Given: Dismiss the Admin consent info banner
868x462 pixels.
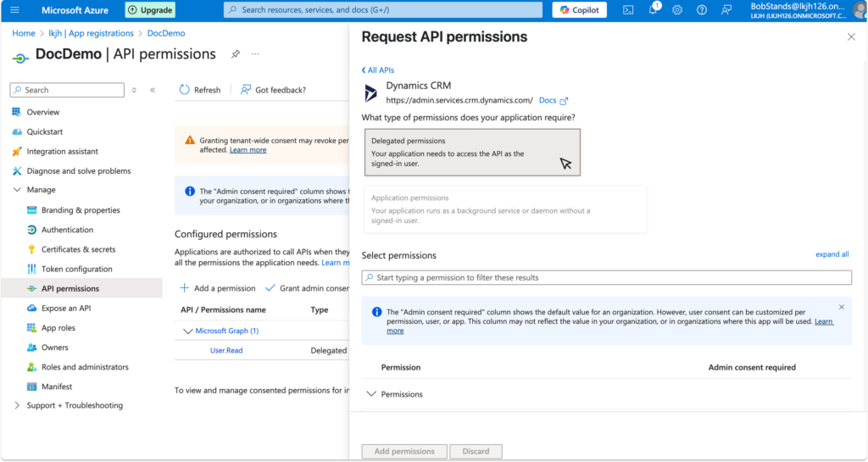Looking at the screenshot, I should click(841, 307).
